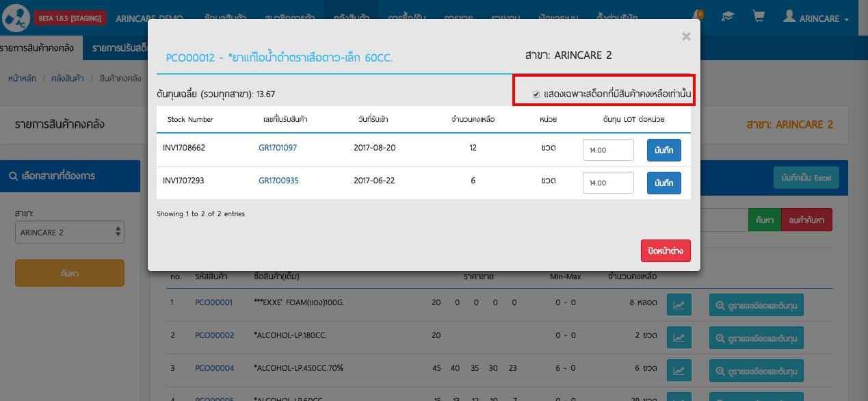Save LOT cost for INV1707293
Screen dimensions: 868x401
point(664,183)
